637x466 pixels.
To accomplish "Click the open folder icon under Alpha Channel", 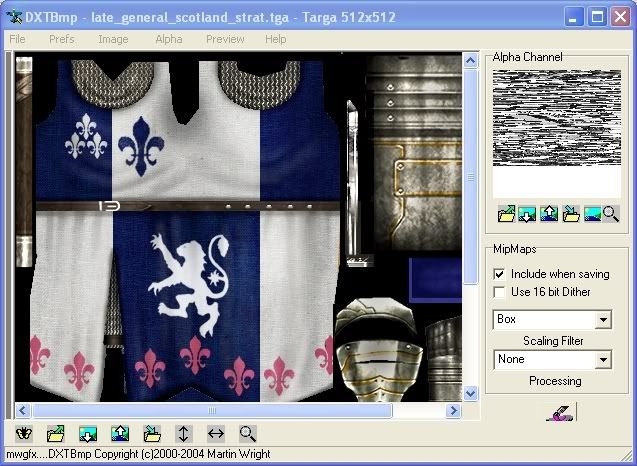I will click(507, 213).
